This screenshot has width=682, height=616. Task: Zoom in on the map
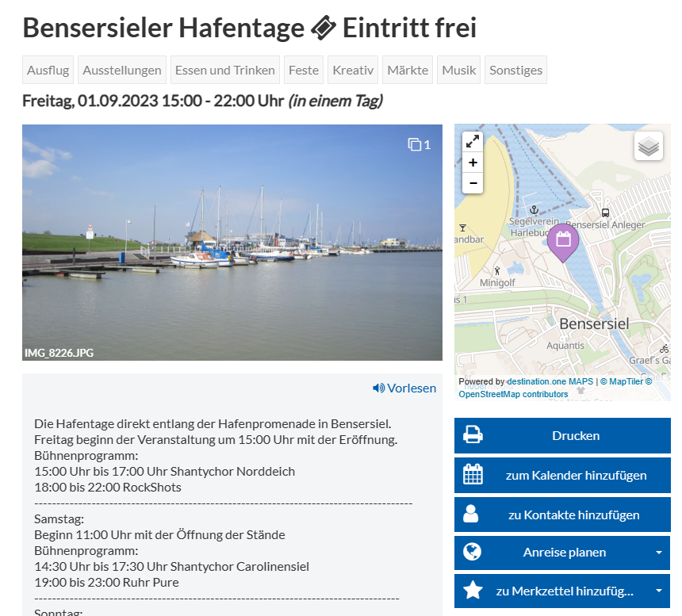coord(472,163)
